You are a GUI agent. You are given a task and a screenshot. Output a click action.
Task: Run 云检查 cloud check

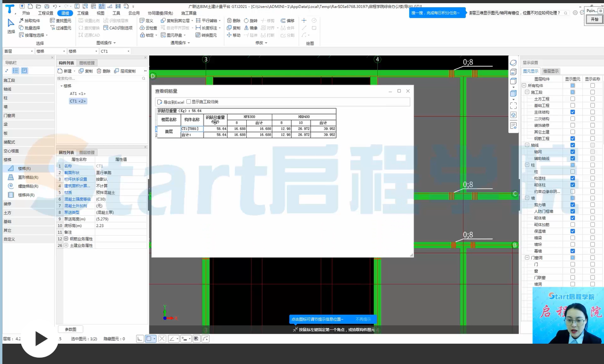coord(149,28)
